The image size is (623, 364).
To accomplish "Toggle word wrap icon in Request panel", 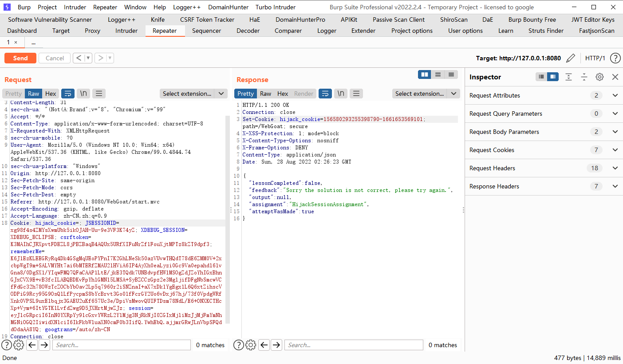I will [68, 94].
